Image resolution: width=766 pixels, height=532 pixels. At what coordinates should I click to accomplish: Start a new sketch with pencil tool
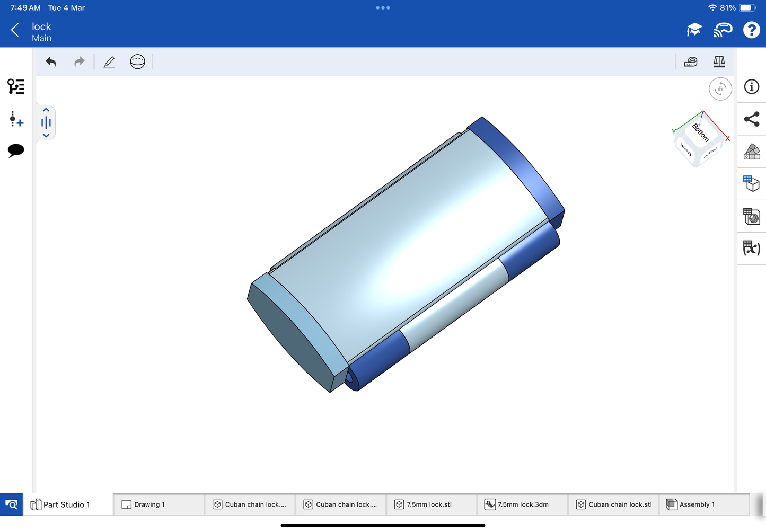109,62
